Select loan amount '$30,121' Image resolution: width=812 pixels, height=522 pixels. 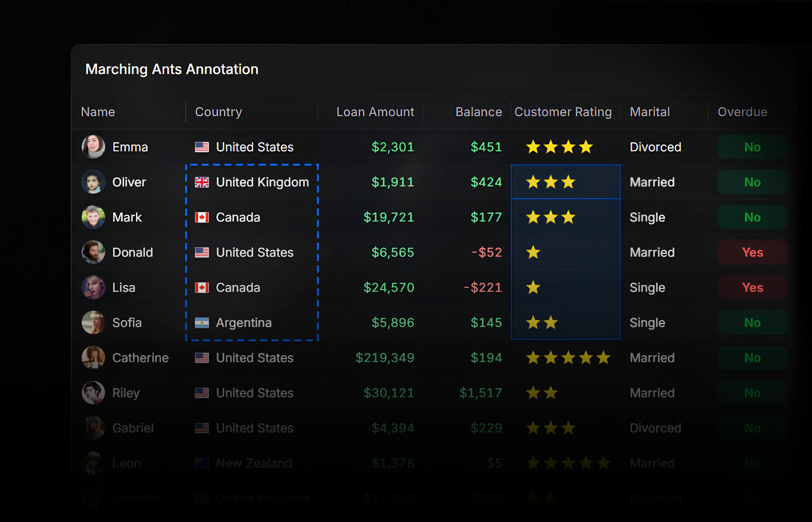pos(389,393)
